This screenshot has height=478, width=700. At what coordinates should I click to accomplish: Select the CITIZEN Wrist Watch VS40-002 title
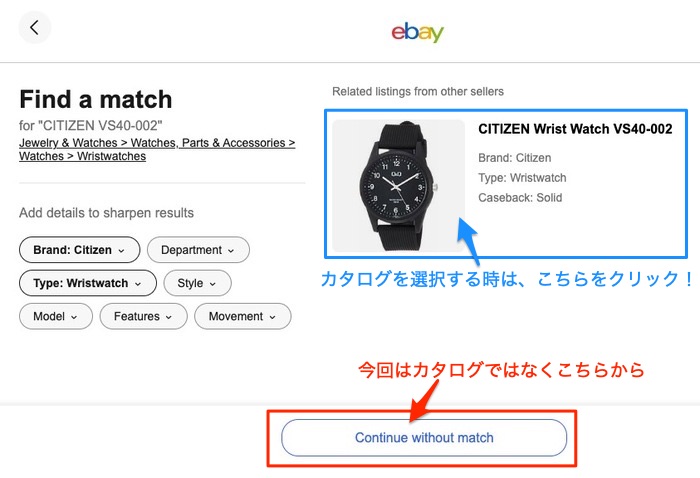click(x=575, y=129)
